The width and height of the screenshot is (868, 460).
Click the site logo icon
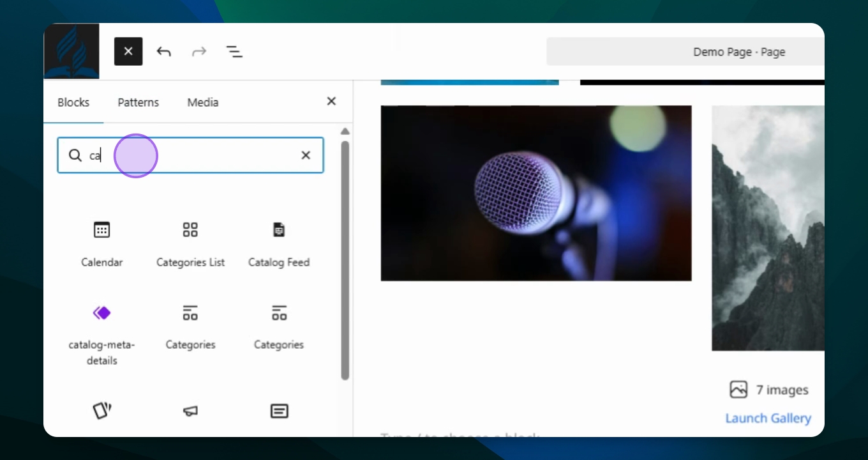pos(71,51)
